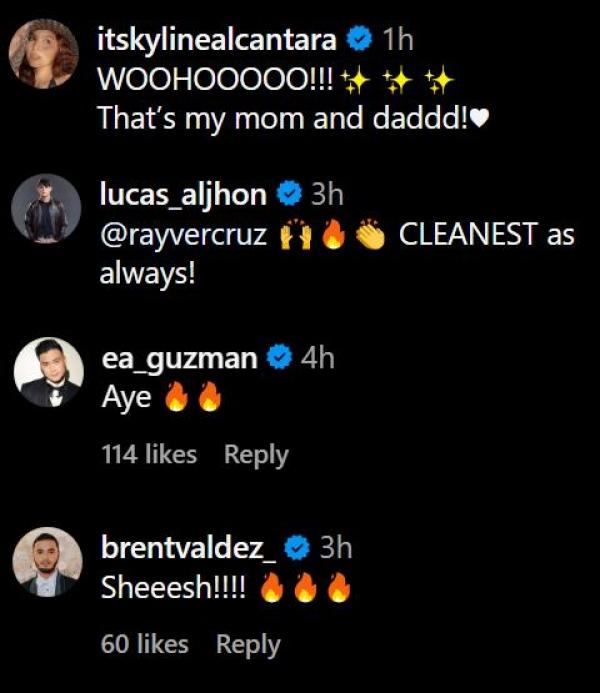Click verified checkmark beside ea_guzman

click(x=281, y=358)
